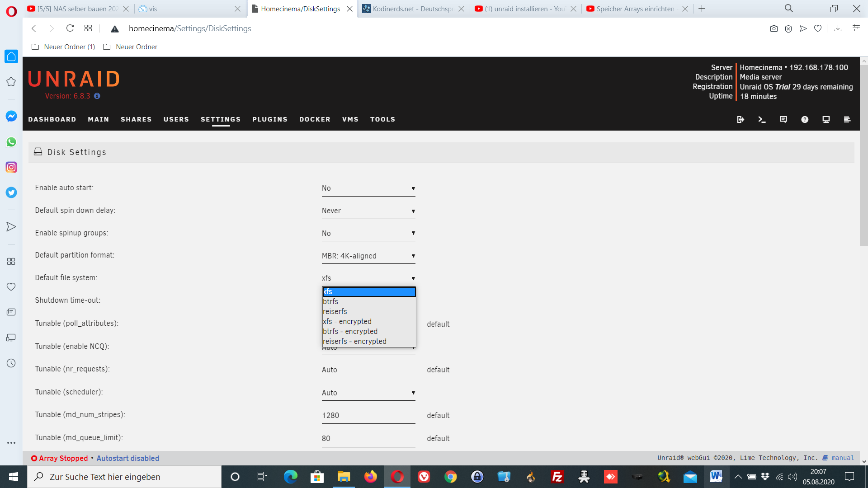Click the Tunable nr_requests input field

coord(368,370)
